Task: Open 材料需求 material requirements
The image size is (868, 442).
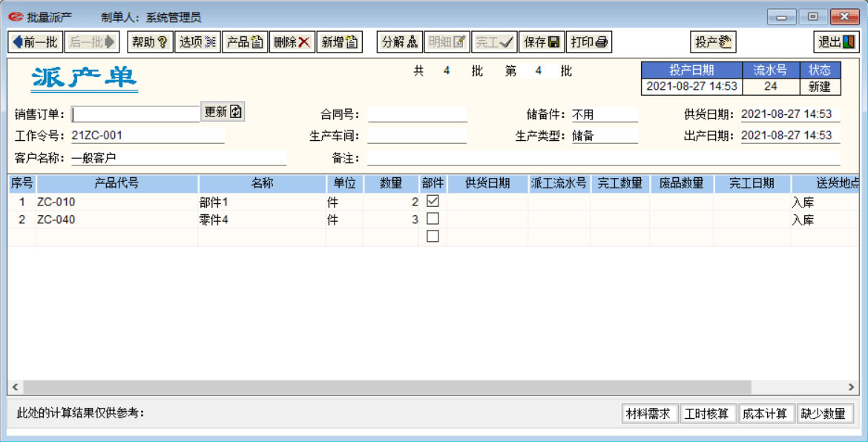Action: click(x=648, y=414)
